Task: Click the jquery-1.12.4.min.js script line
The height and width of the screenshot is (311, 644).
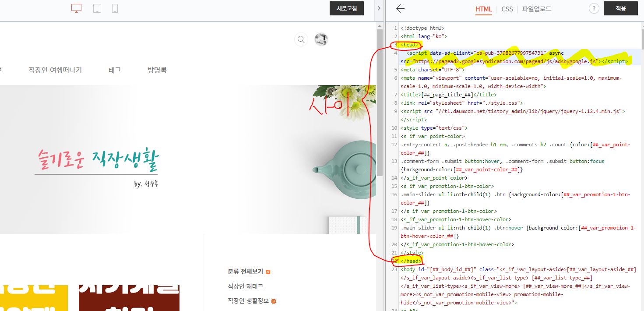Action: coord(513,115)
